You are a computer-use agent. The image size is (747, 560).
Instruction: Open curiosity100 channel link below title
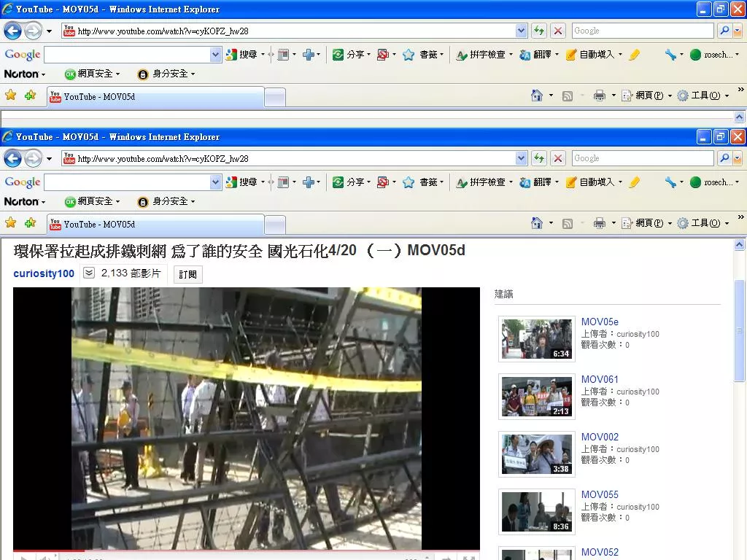pos(44,273)
